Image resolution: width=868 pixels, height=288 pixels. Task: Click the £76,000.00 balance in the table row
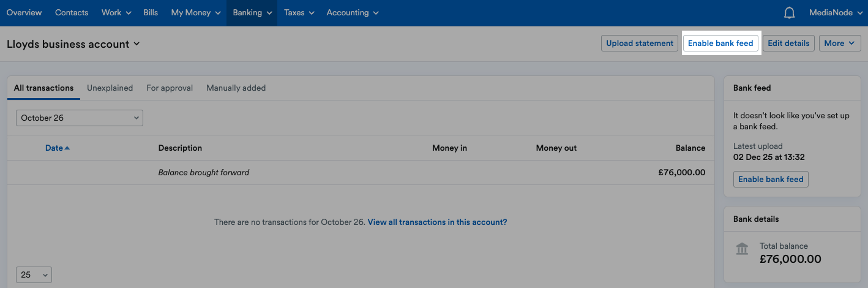(x=682, y=173)
